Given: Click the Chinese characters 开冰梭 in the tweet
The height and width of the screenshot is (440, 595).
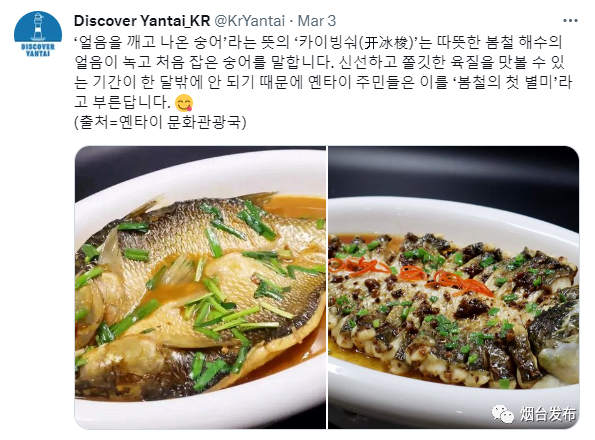Looking at the screenshot, I should click(x=388, y=42).
